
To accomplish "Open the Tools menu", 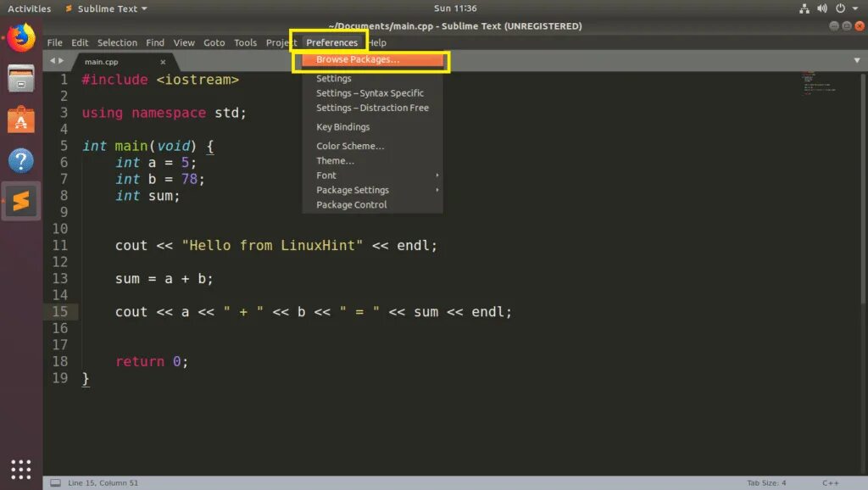I will click(x=245, y=42).
